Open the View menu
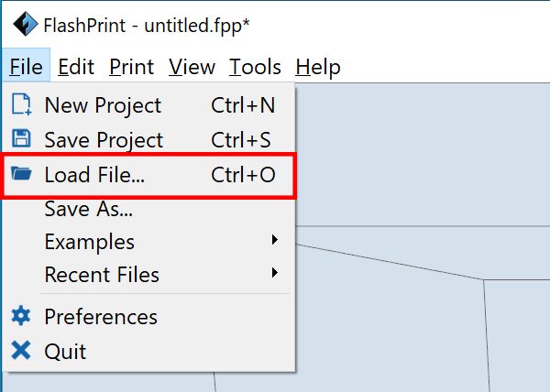550x392 pixels. pos(192,67)
